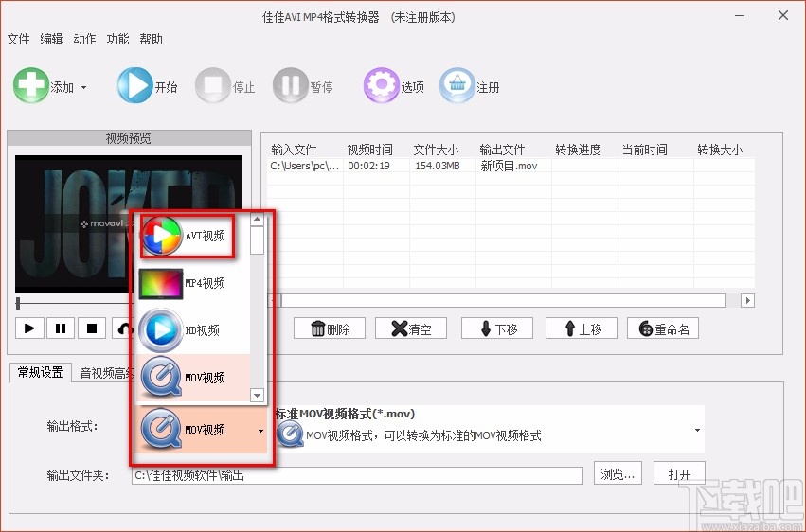Image resolution: width=806 pixels, height=532 pixels.
Task: Rename the output with 重命名
Action: point(663,328)
